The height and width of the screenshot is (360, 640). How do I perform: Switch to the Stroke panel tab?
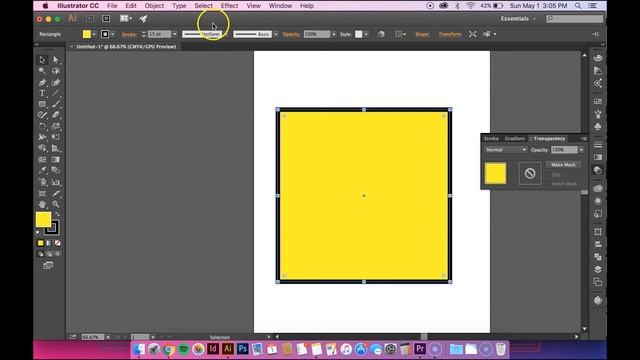click(x=491, y=139)
